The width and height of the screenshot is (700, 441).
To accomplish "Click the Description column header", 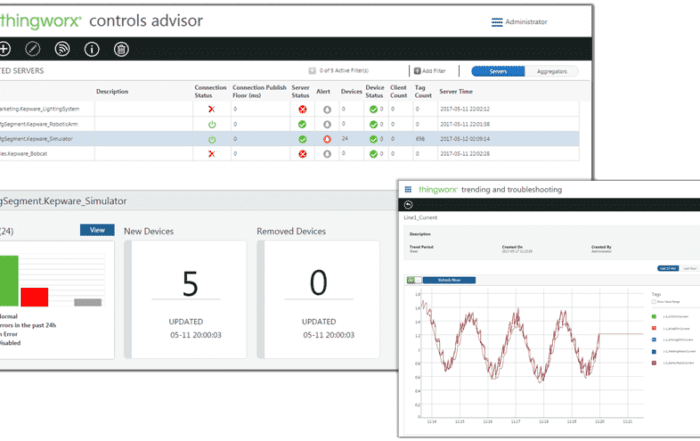I will point(112,92).
